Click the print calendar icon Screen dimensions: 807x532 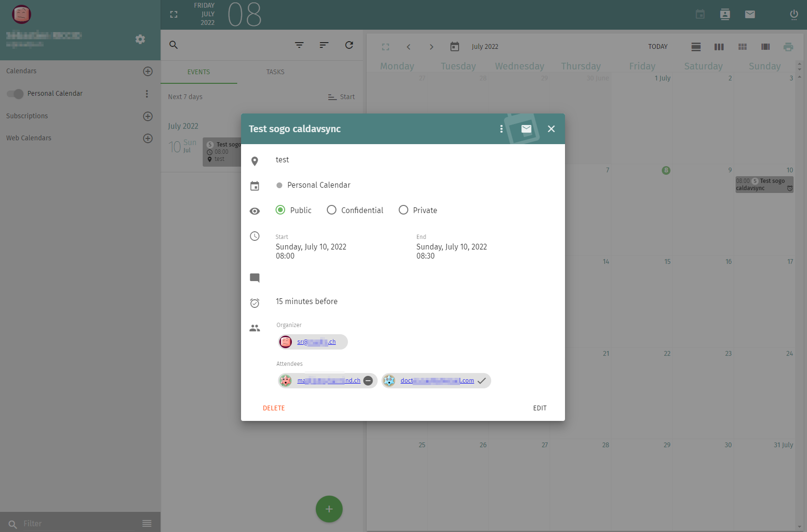pos(788,46)
